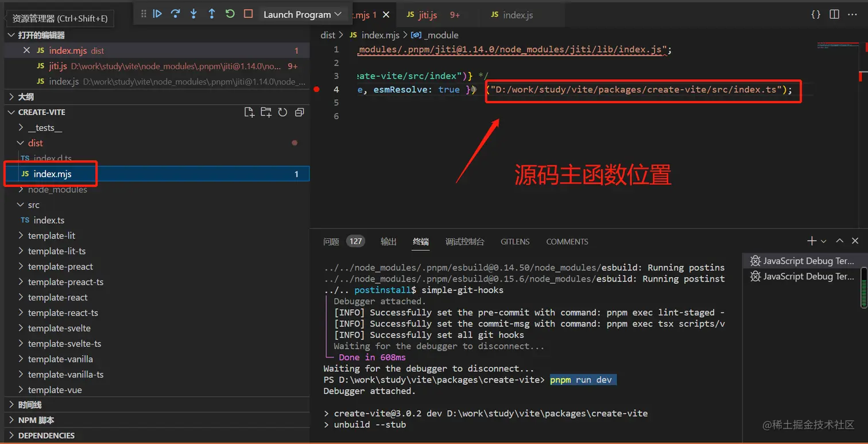This screenshot has height=444, width=868.
Task: Close the bottom panel
Action: (x=855, y=241)
